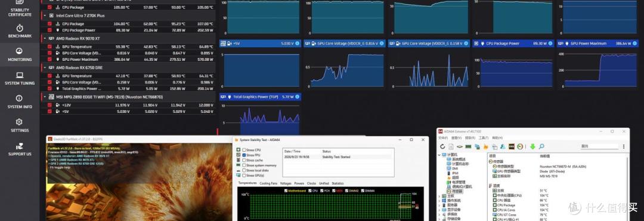The height and width of the screenshot is (221, 644).
Task: Click info icon on GPU Core Voltage 0.816 V graph
Action: tap(382, 43)
